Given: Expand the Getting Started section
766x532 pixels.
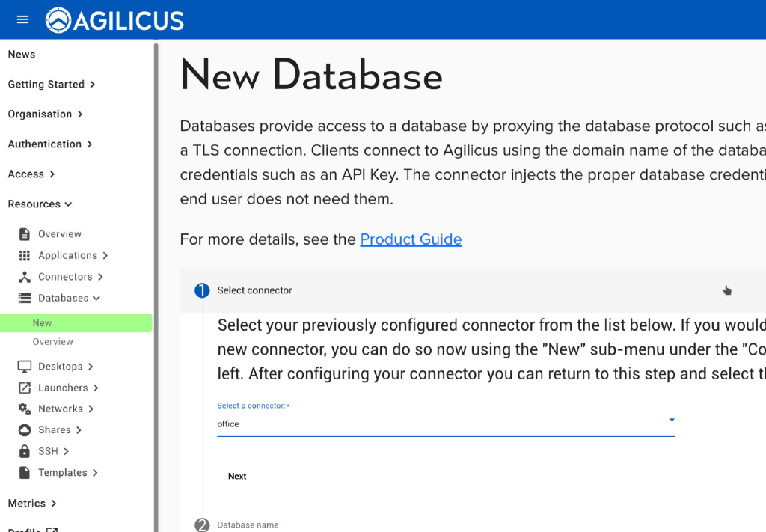Looking at the screenshot, I should tap(51, 85).
